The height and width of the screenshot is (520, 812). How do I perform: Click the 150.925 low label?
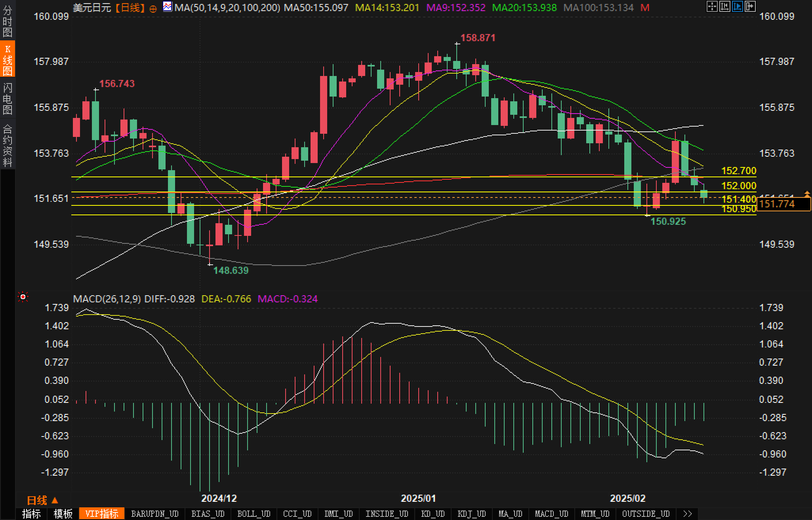pyautogui.click(x=668, y=221)
